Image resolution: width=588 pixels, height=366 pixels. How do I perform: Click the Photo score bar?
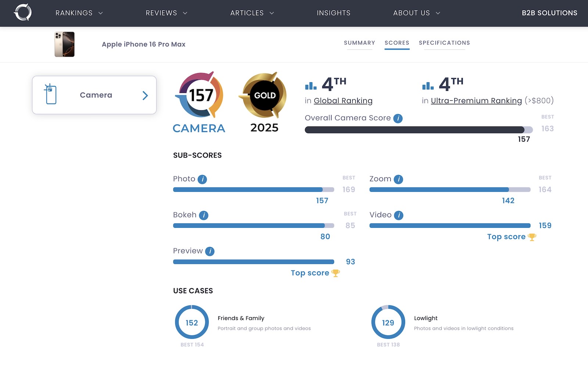coord(254,190)
